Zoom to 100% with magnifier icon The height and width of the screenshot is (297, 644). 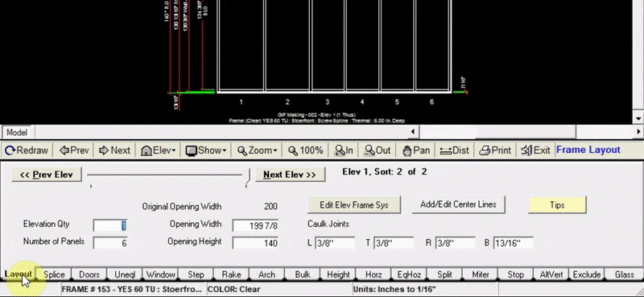click(x=293, y=151)
